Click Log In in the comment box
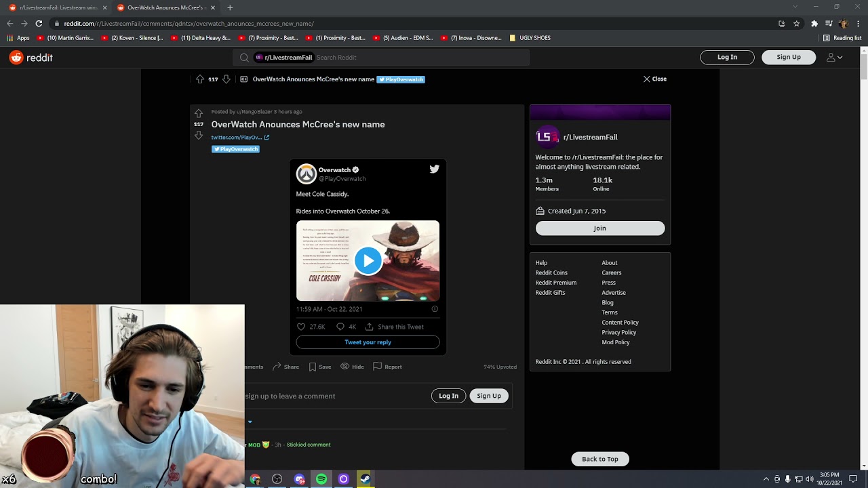Image resolution: width=868 pixels, height=488 pixels. click(448, 396)
